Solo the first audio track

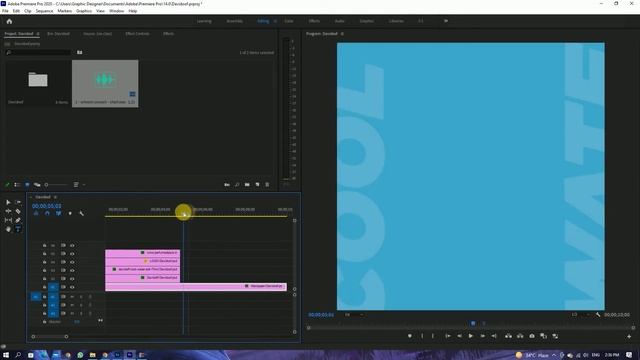81,297
